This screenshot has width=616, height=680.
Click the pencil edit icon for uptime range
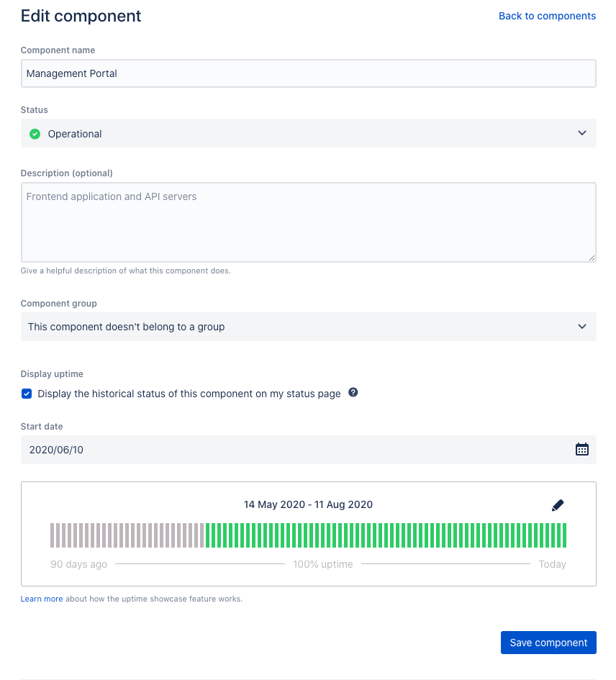tap(558, 505)
